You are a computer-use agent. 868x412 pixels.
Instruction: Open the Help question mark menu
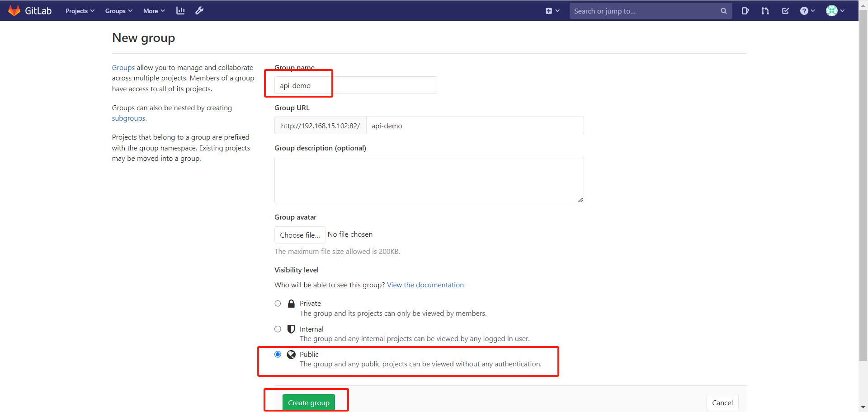(807, 10)
